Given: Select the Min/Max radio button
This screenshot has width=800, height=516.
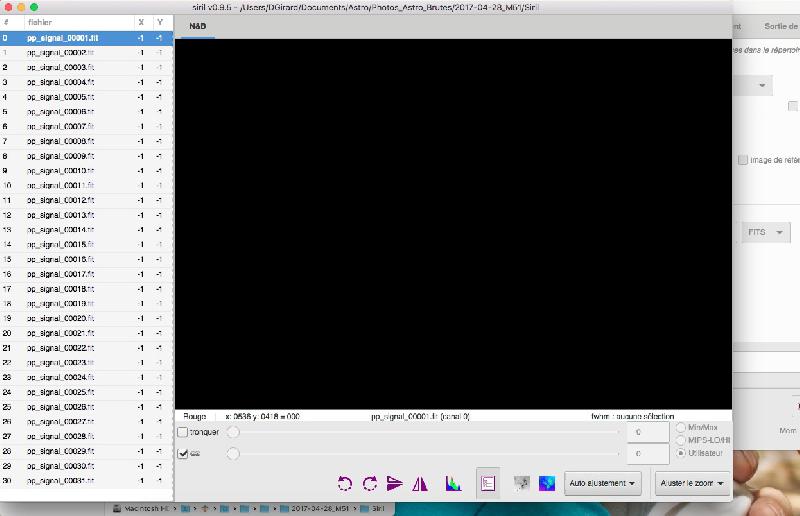Looking at the screenshot, I should (x=681, y=427).
